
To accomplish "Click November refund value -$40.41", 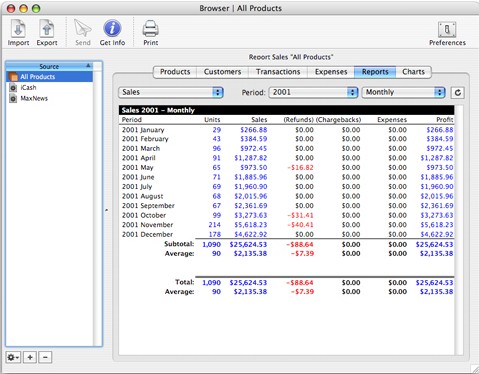I will [300, 225].
